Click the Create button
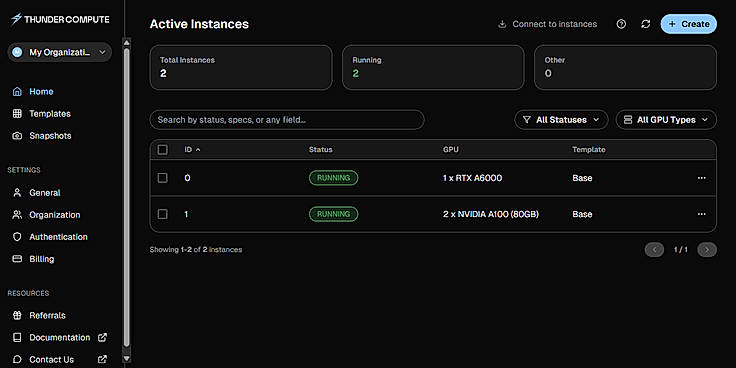This screenshot has width=736, height=368. pos(689,24)
